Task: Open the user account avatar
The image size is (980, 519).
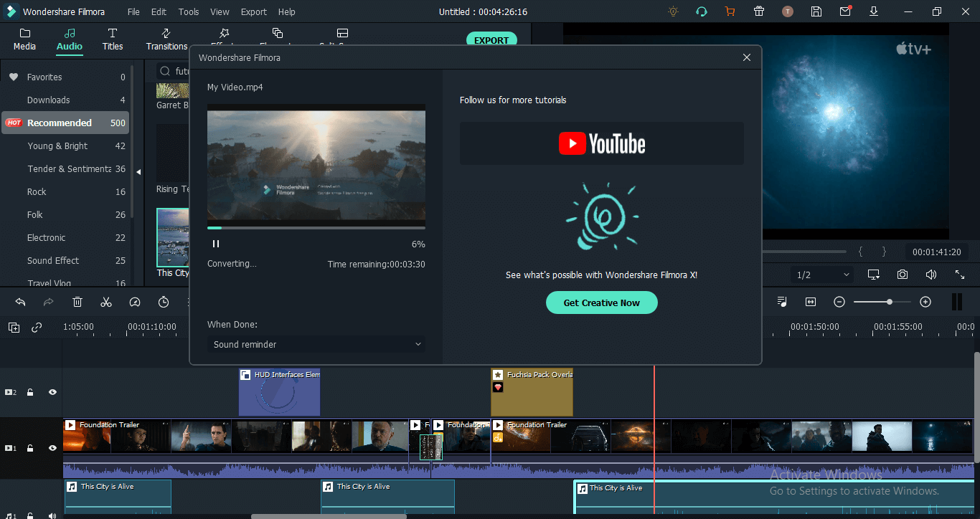Action: 788,11
